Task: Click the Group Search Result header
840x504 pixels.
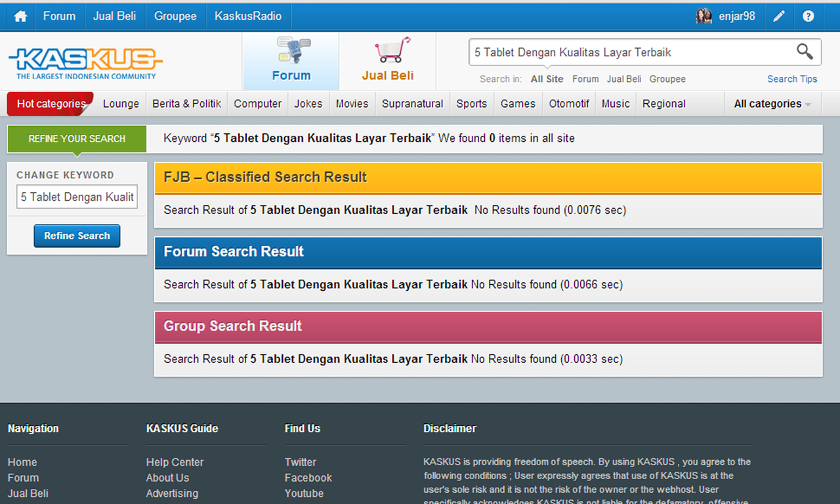Action: pyautogui.click(x=488, y=326)
